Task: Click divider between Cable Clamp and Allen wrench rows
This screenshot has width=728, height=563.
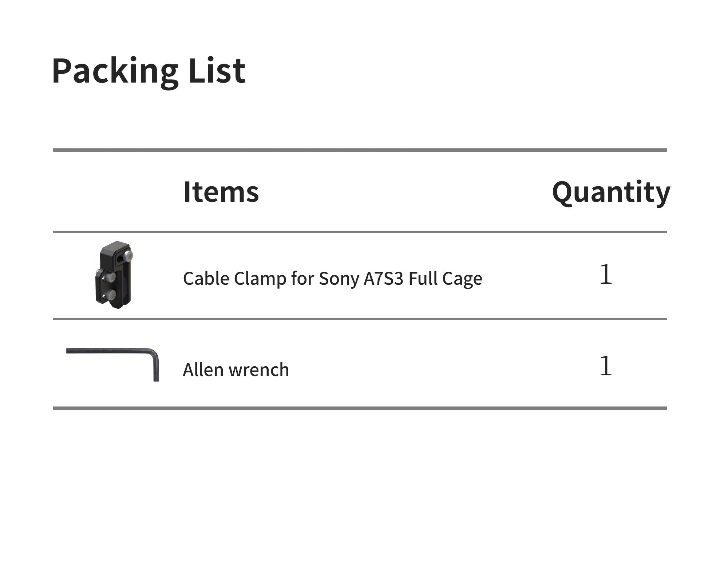Action: point(360,319)
